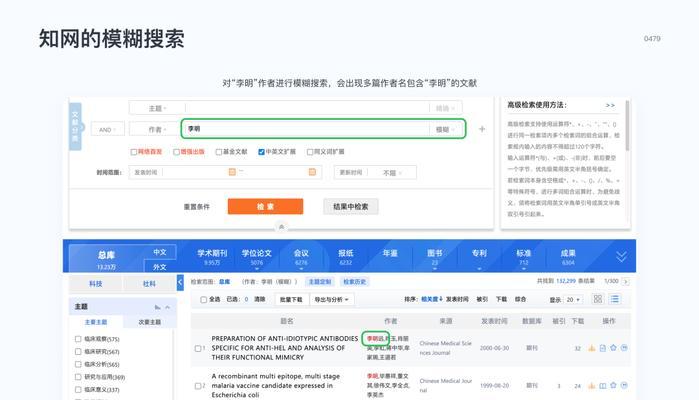Go to the next results page arrow

point(625,281)
